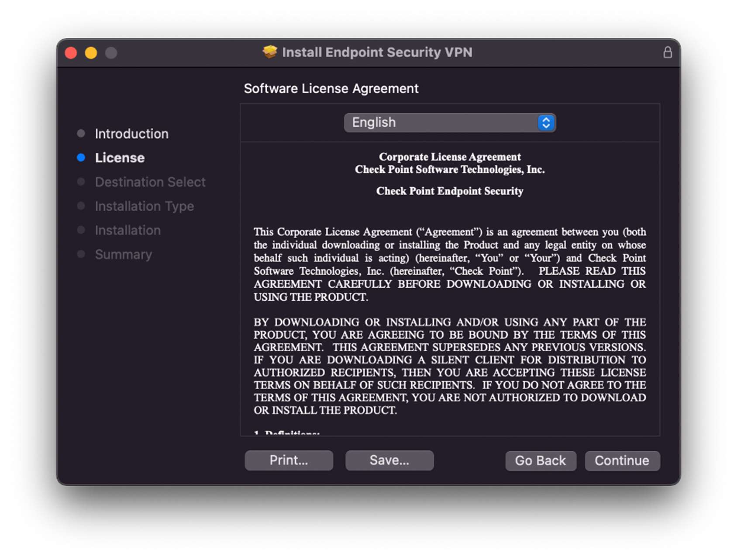Click the blue License step bullet

[81, 158]
